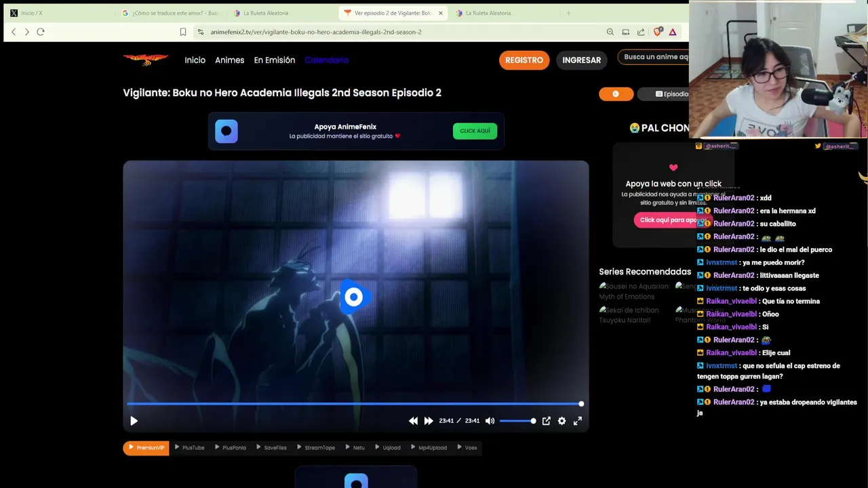Open a new browser tab with plus

568,13
